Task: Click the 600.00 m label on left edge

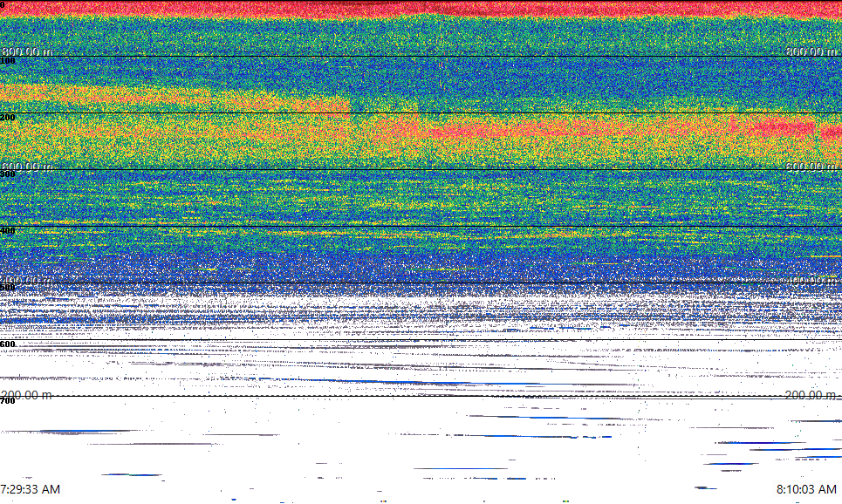Action: coord(27,167)
